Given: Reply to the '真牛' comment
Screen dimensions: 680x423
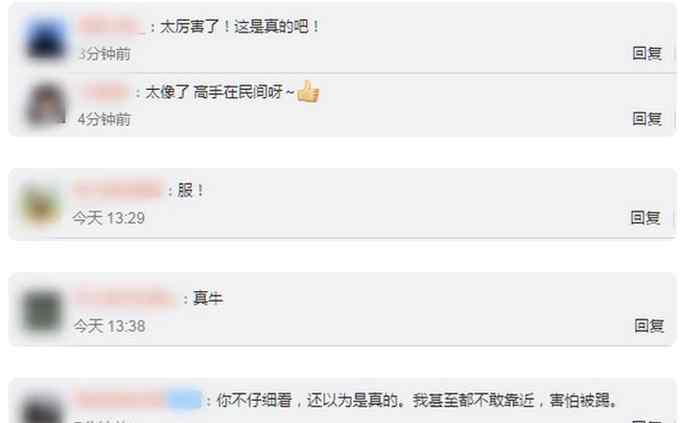Looking at the screenshot, I should tap(649, 325).
